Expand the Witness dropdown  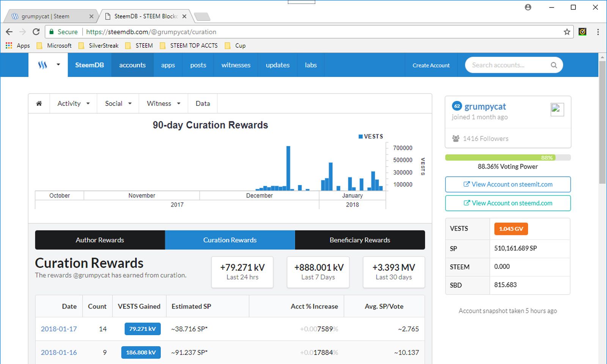click(164, 104)
